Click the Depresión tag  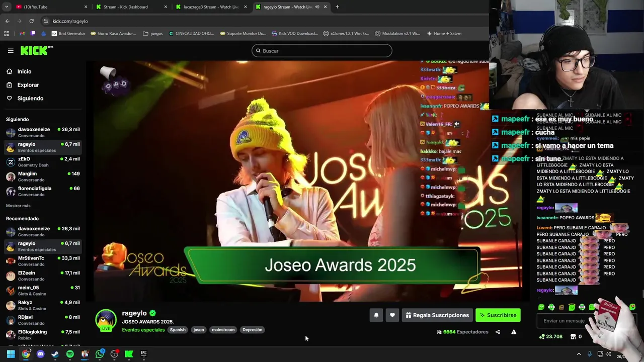[252, 330]
